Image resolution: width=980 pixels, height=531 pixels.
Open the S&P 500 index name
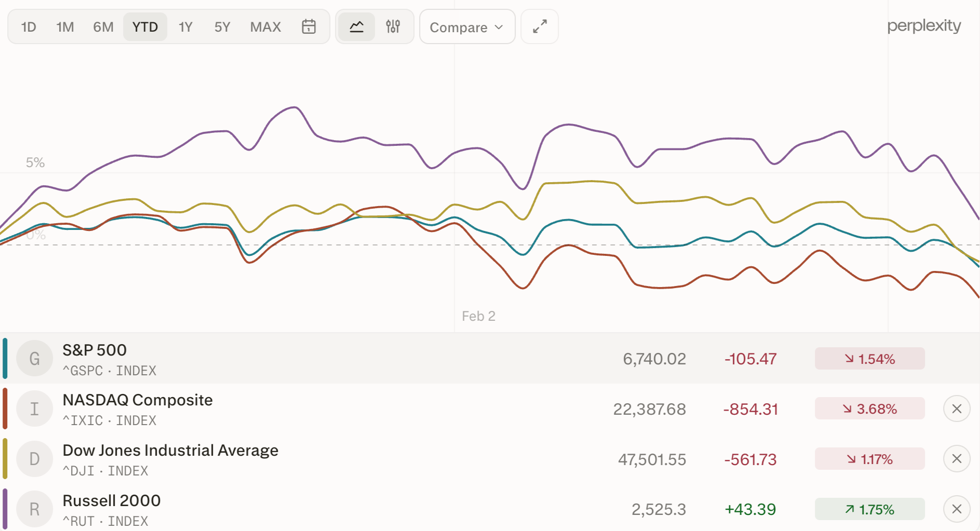[x=95, y=350]
